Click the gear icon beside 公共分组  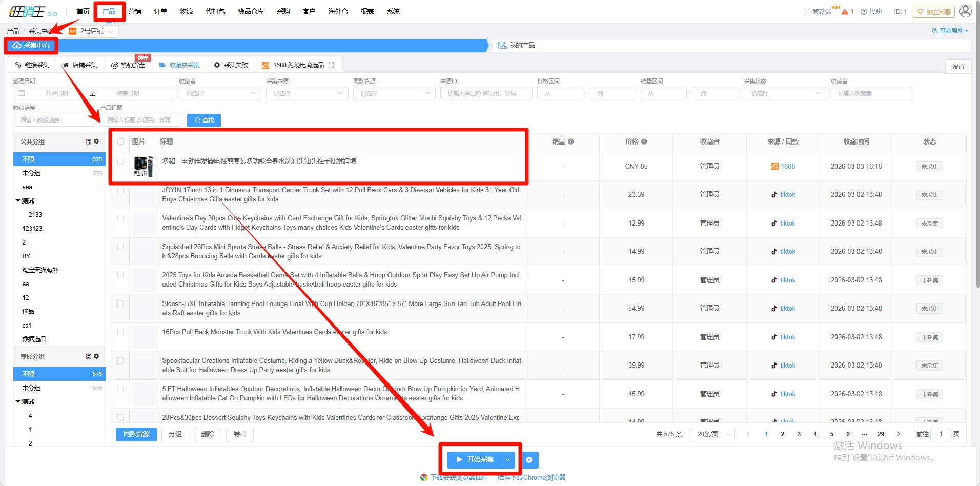[96, 141]
